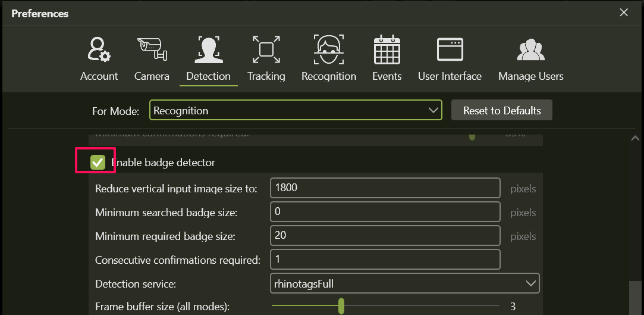Viewport: 644px width, 315px height.
Task: Click the scroll up arrow of settings list
Action: point(634,138)
